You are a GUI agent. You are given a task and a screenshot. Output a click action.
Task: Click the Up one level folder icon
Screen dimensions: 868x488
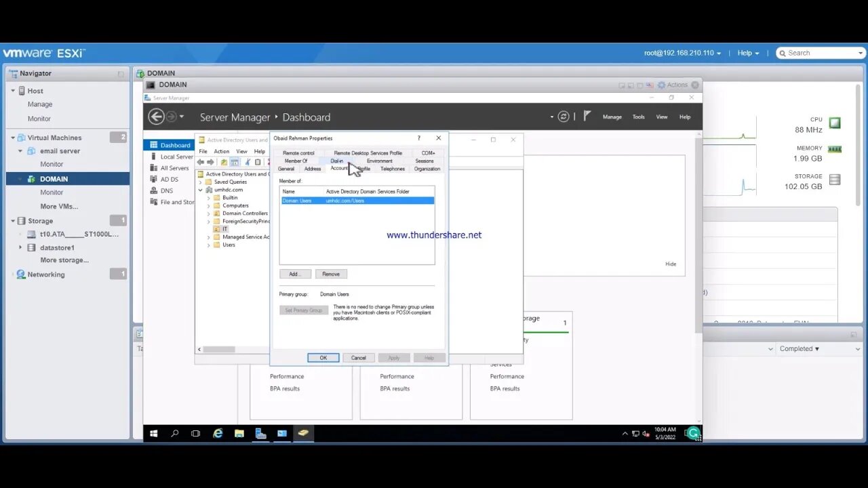[224, 162]
